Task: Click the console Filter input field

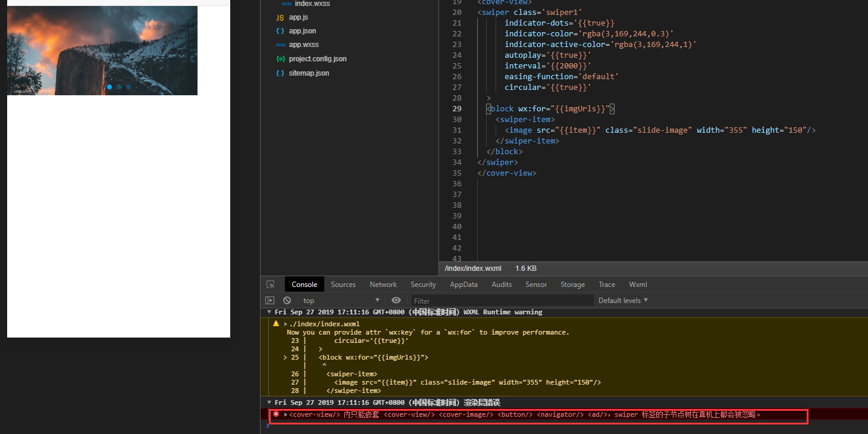Action: pos(502,301)
